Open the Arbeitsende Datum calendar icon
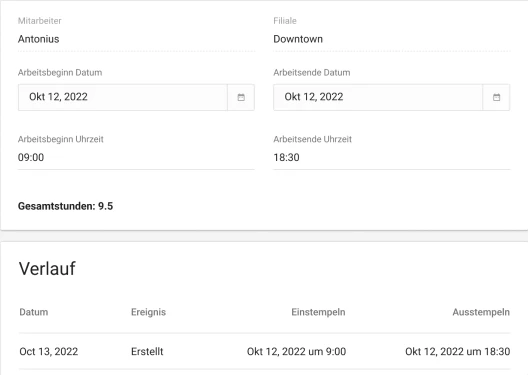This screenshot has height=375, width=528. 496,97
